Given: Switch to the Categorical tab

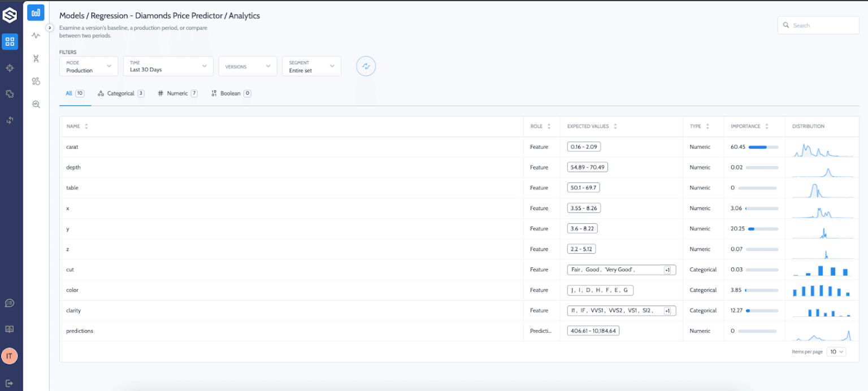Looking at the screenshot, I should click(120, 93).
